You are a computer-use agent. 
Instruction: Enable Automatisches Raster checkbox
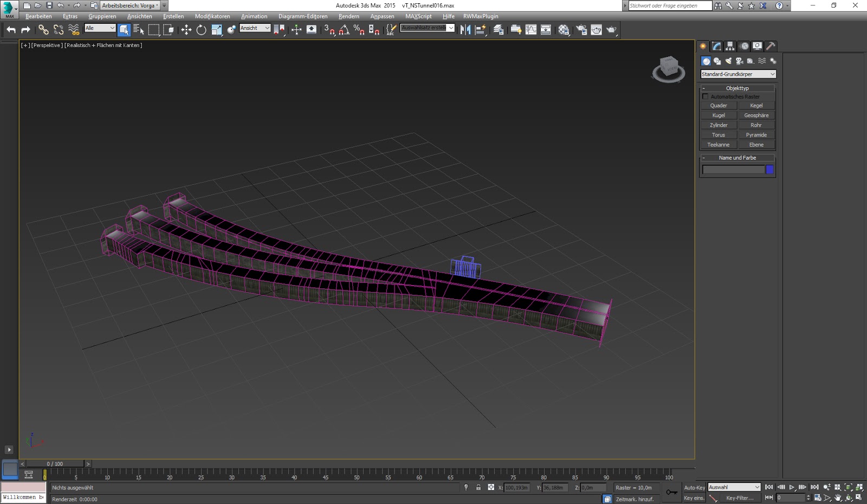pos(706,96)
